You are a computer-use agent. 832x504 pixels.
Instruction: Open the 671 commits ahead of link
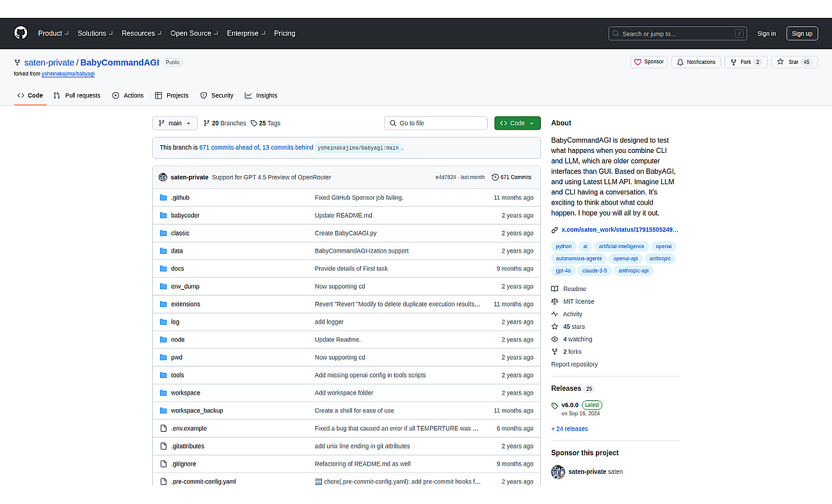click(229, 148)
